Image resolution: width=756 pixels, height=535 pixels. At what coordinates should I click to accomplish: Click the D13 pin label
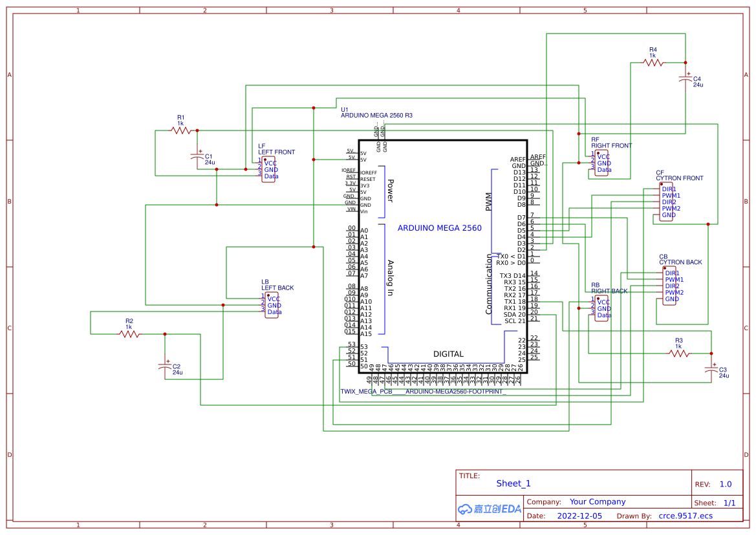(x=519, y=173)
